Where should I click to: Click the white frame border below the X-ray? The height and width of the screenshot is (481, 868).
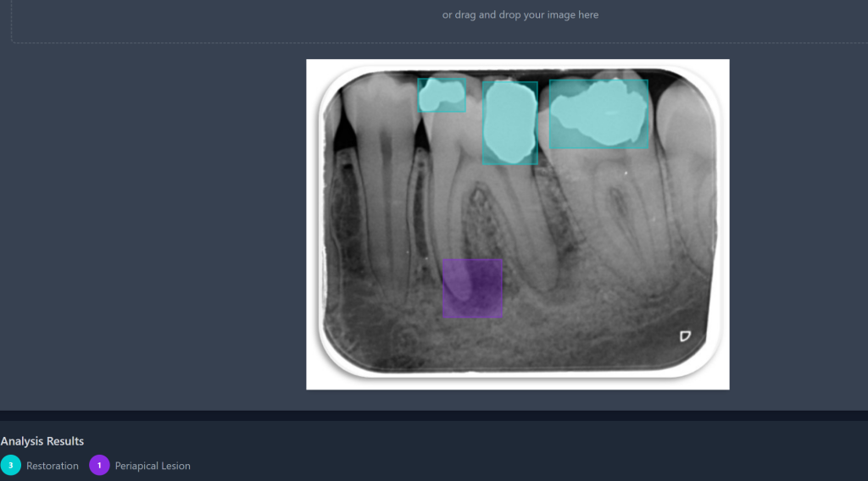pyautogui.click(x=517, y=381)
